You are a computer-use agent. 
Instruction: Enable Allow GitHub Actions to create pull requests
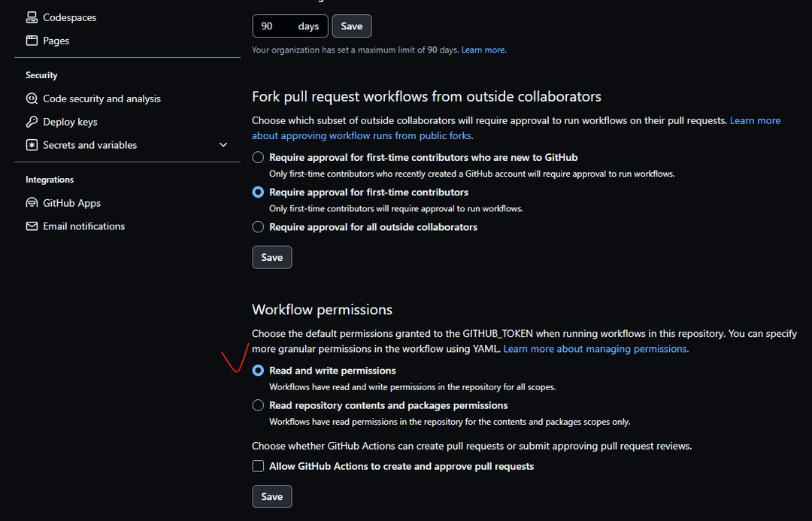click(x=258, y=466)
